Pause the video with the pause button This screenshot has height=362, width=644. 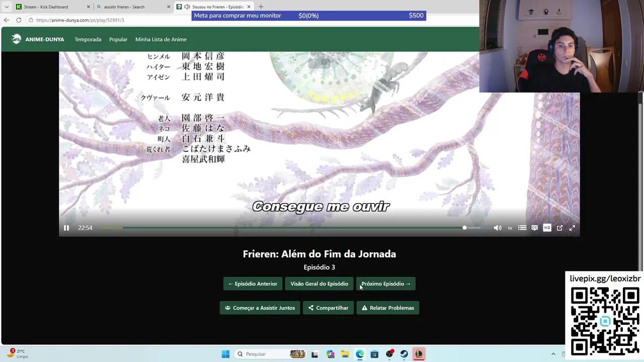pos(66,228)
